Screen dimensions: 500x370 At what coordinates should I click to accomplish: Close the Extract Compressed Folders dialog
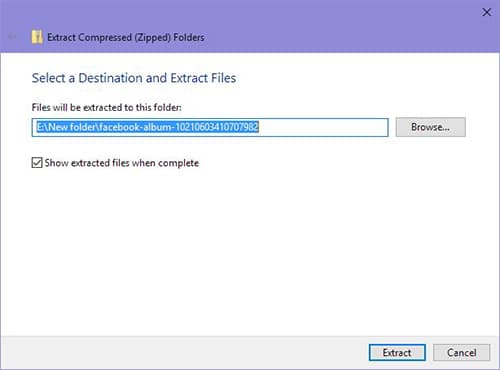click(486, 12)
